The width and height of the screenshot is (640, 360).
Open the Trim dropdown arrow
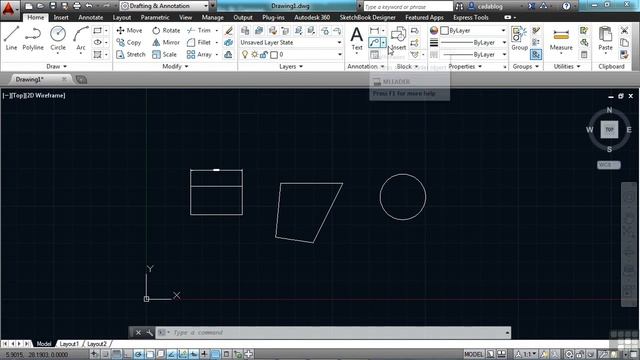[217, 31]
